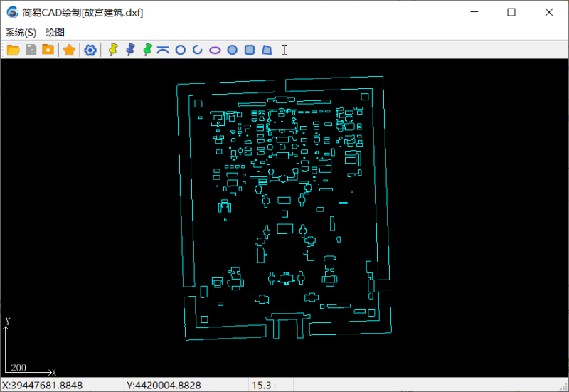Select the text cursor tool
The width and height of the screenshot is (569, 392).
[284, 50]
